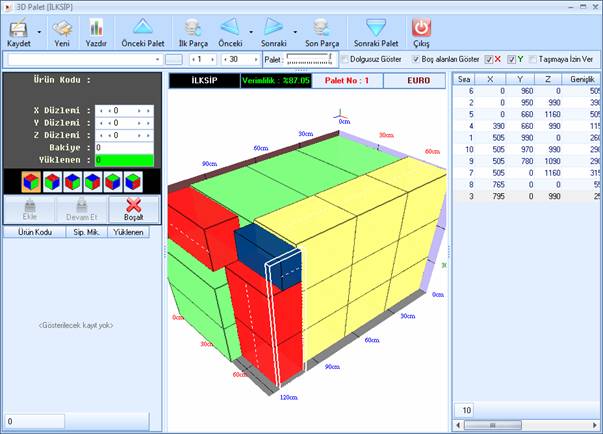Open the Kaydet dropdown arrow

(x=39, y=32)
